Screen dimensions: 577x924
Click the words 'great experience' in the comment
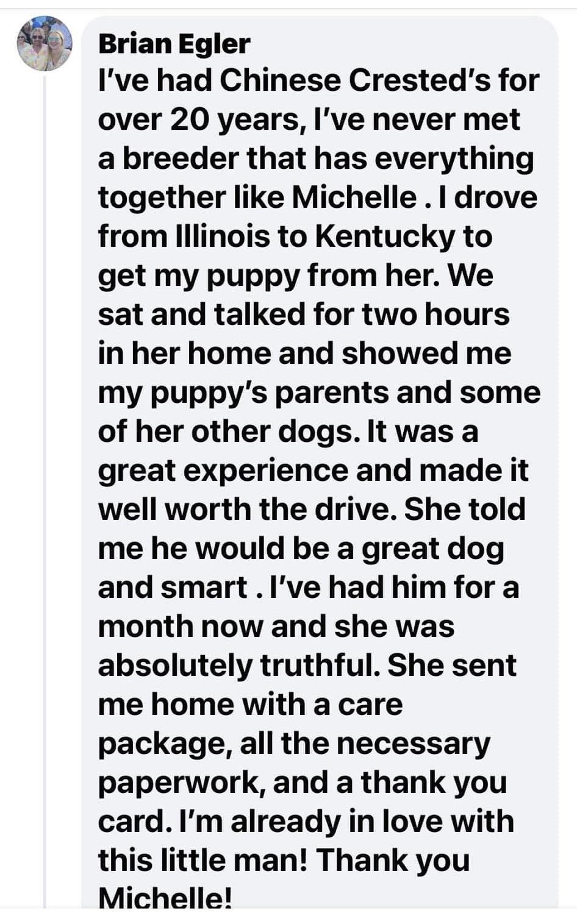[x=222, y=472]
